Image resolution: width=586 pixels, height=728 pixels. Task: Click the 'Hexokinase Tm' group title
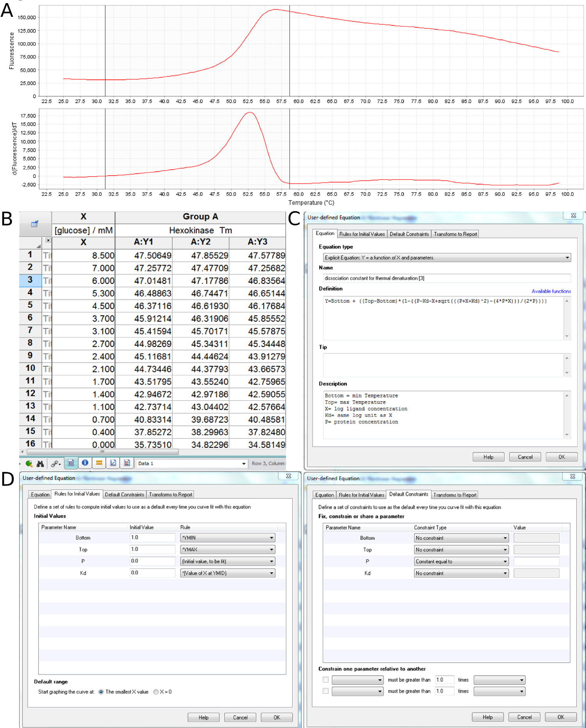point(200,230)
